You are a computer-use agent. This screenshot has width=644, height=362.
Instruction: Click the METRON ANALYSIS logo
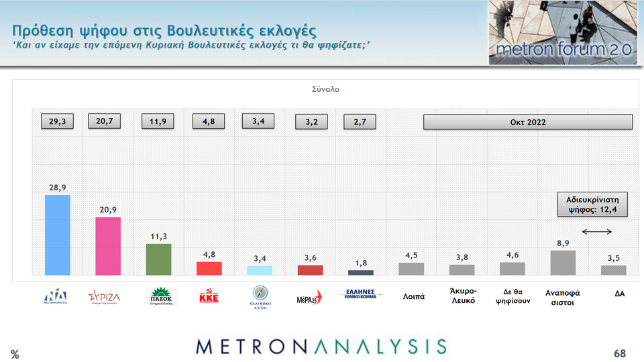click(321, 347)
